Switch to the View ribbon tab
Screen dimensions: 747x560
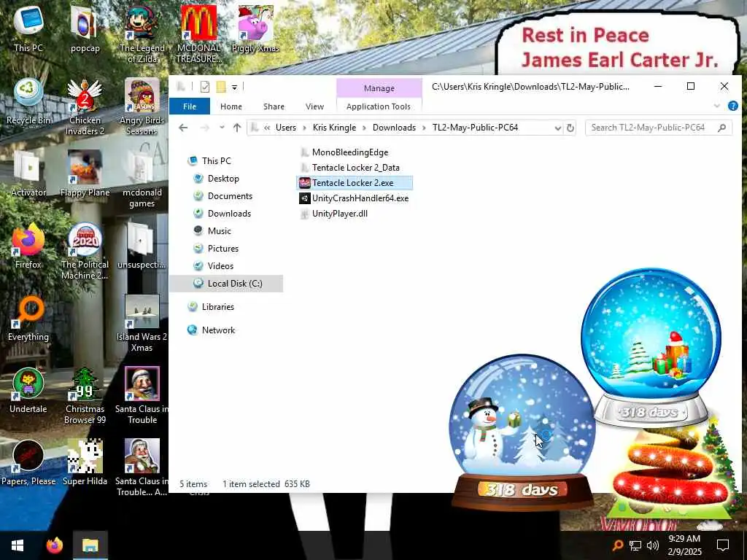(315, 106)
